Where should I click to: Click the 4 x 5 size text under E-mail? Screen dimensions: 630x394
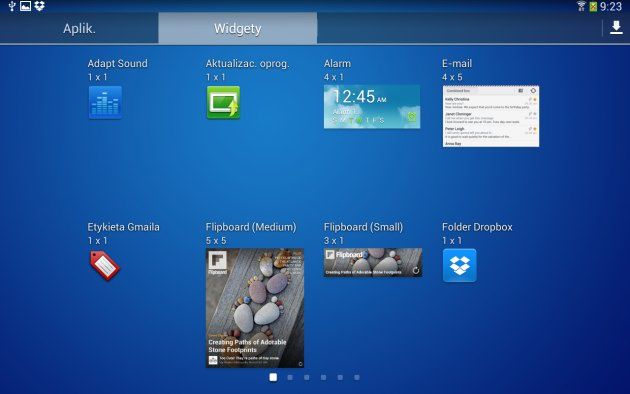(452, 77)
